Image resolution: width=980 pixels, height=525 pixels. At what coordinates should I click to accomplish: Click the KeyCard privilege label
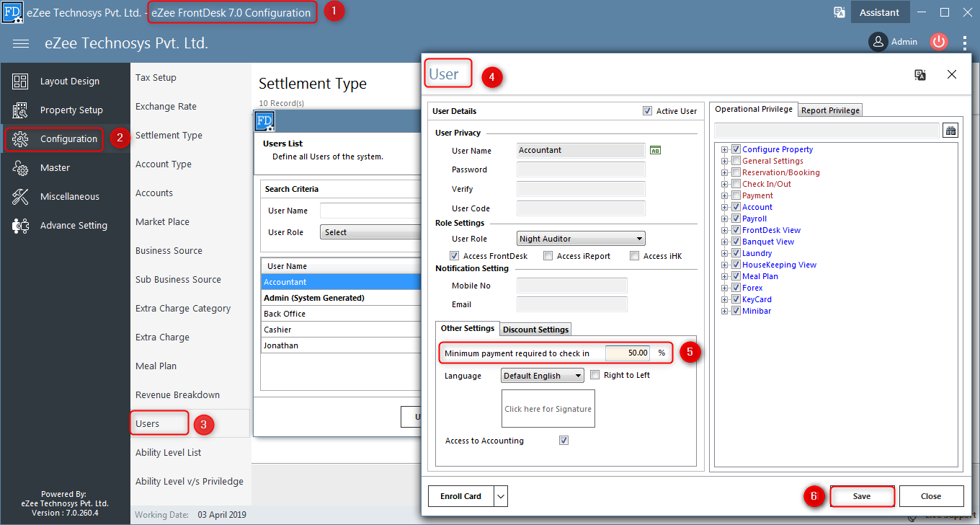[757, 299]
